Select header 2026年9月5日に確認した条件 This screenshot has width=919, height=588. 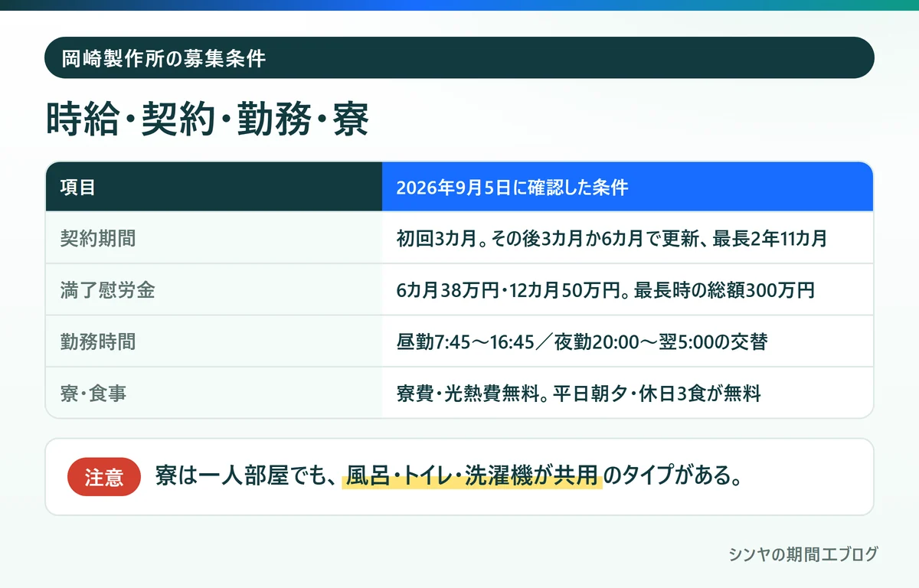click(x=627, y=187)
